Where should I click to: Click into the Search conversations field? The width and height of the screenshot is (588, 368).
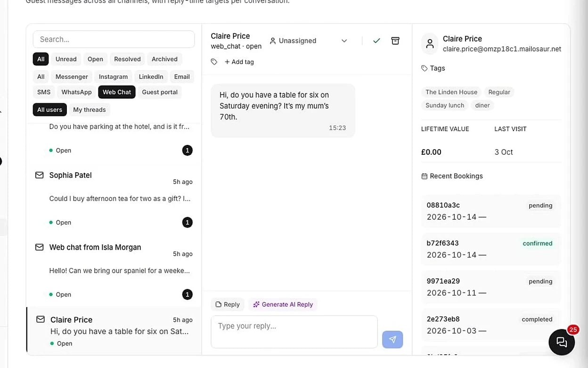(x=114, y=39)
